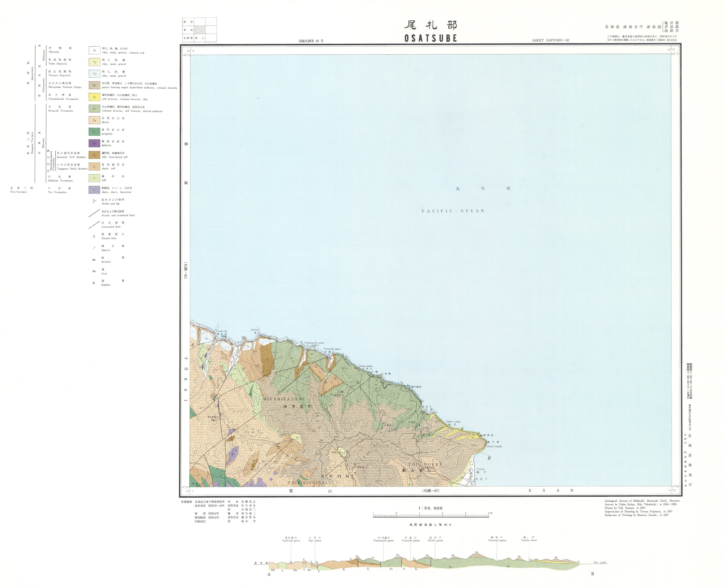Screen dimensions: 724x588
Task: Click the white Al Alluvium legend box
Action: click(95, 50)
